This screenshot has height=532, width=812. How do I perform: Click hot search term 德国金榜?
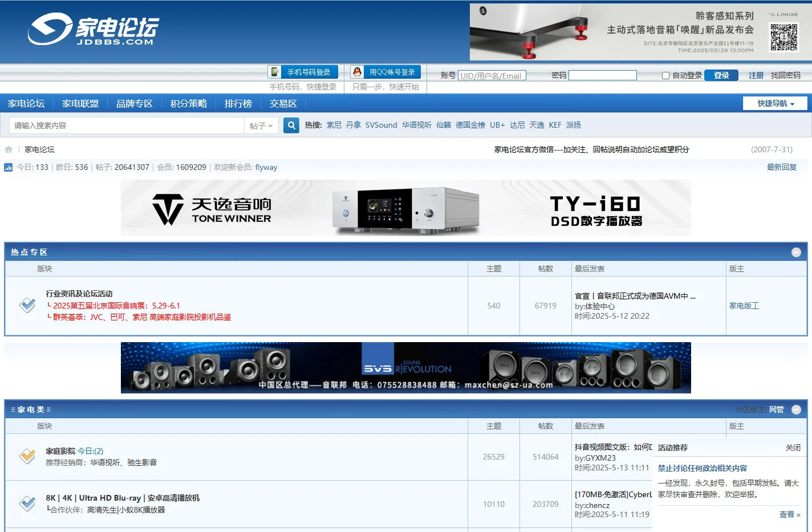click(470, 125)
